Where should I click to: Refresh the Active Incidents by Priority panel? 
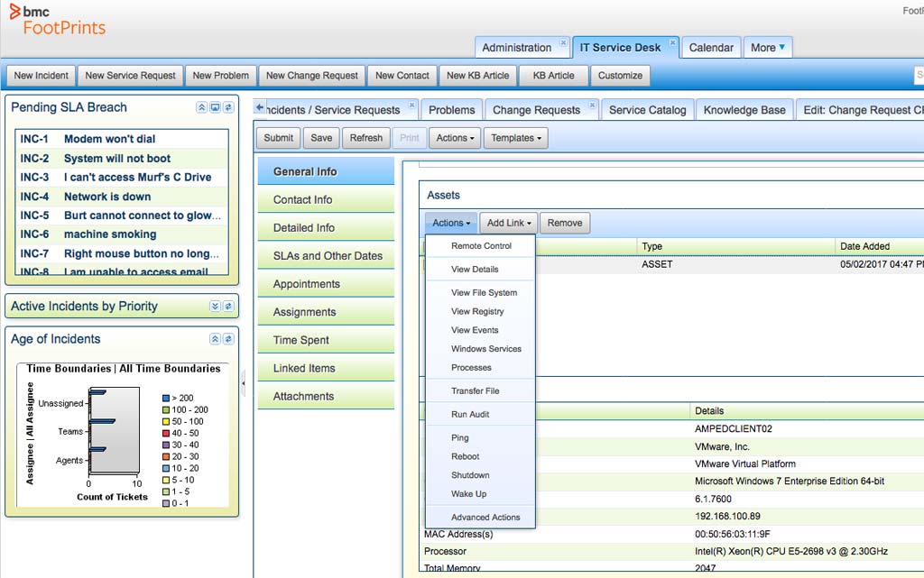pos(228,306)
